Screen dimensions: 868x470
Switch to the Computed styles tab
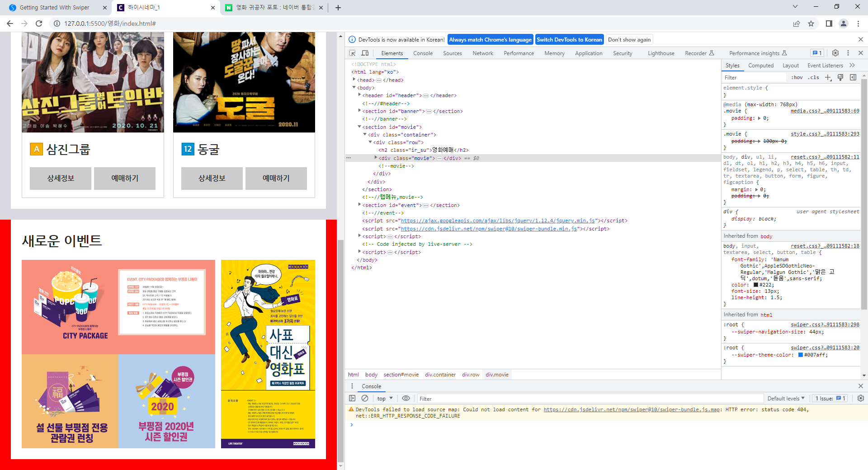point(761,66)
